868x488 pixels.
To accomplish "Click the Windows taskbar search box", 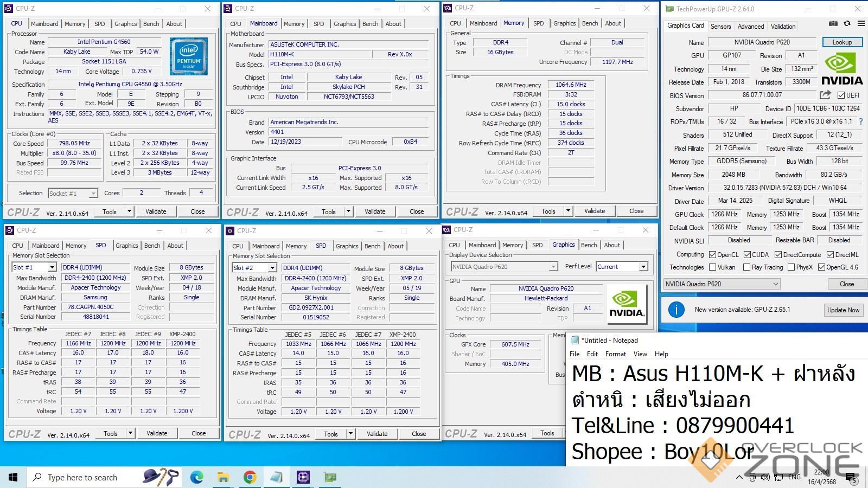I will (x=81, y=477).
